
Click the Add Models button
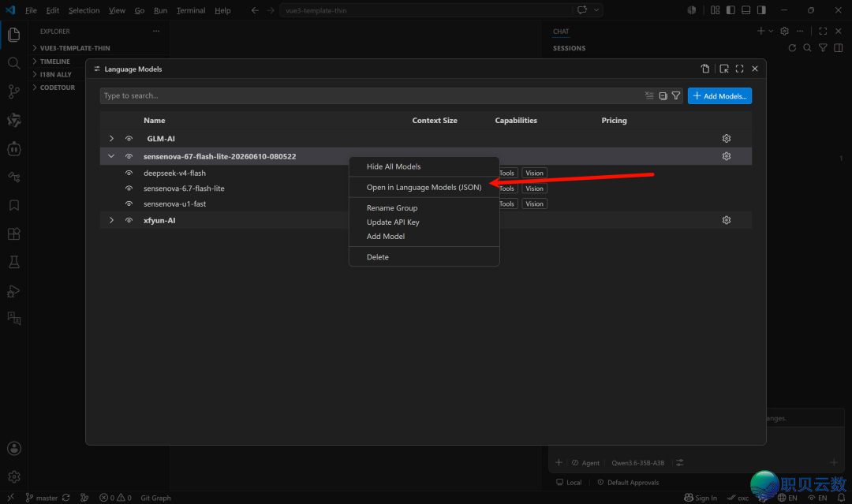[x=719, y=96]
